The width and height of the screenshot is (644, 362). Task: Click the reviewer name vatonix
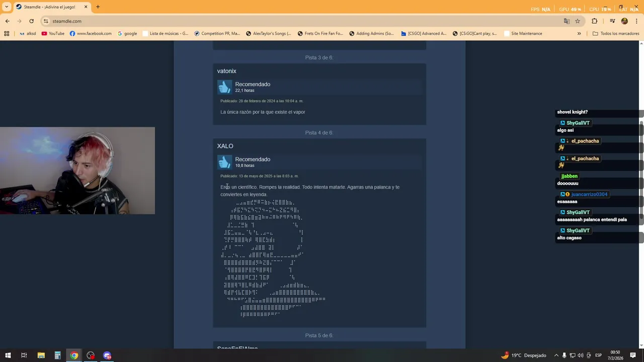tap(226, 71)
